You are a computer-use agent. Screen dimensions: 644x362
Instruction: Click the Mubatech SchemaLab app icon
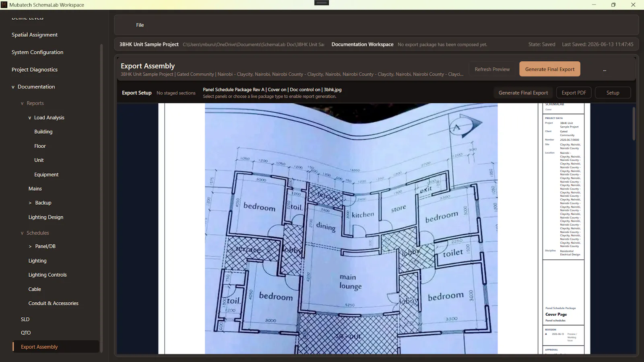tap(4, 5)
